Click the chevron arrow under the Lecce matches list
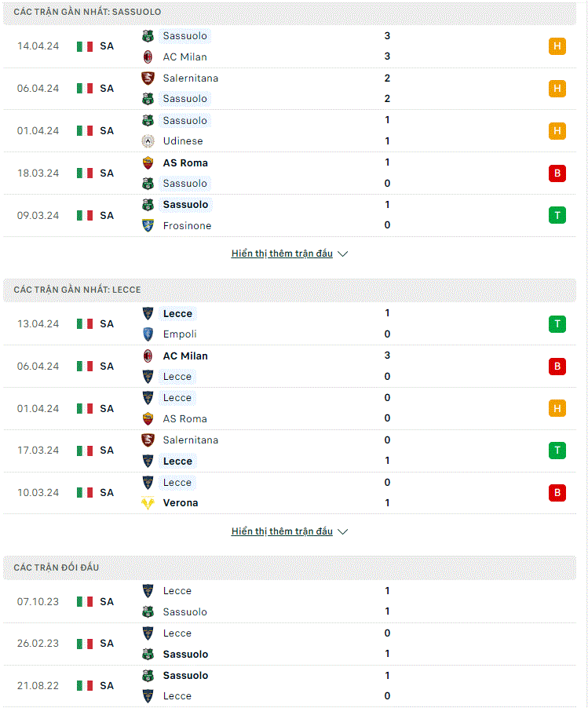 [x=343, y=532]
